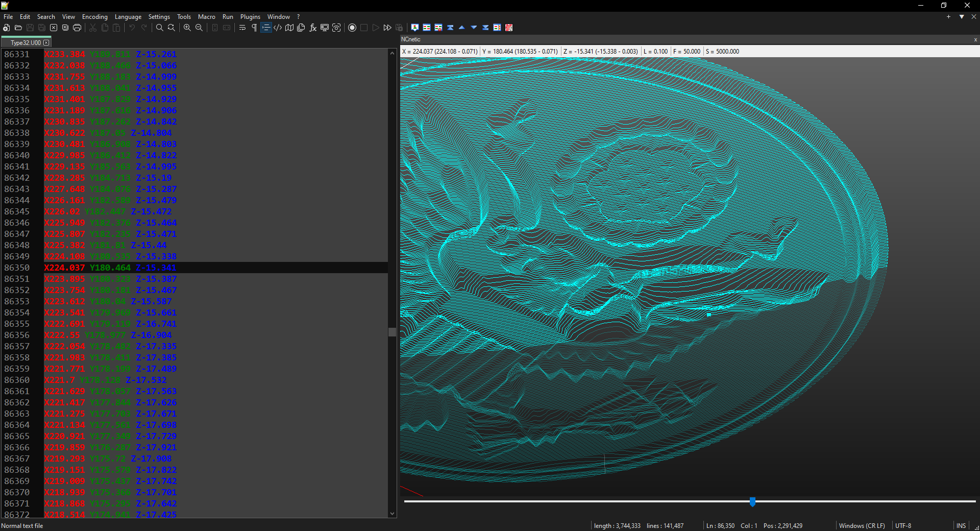The width and height of the screenshot is (980, 531).
Task: Open the Plugins menu
Action: [250, 17]
